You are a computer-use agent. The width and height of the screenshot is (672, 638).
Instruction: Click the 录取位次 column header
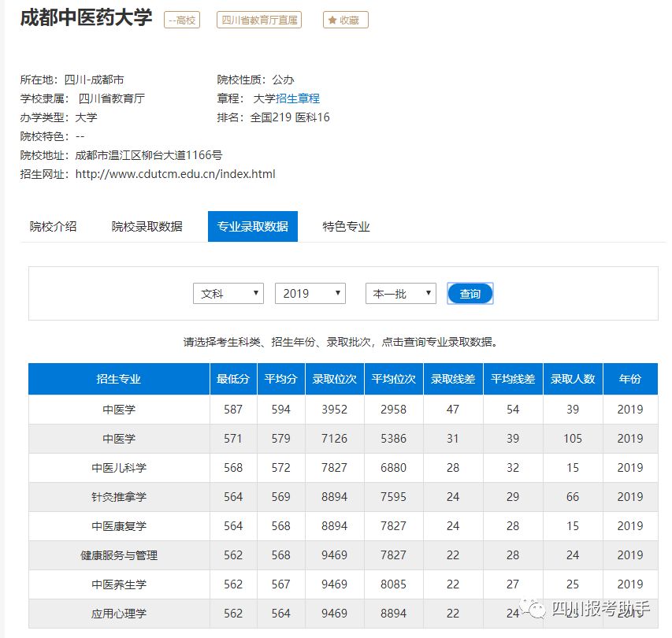click(x=334, y=379)
